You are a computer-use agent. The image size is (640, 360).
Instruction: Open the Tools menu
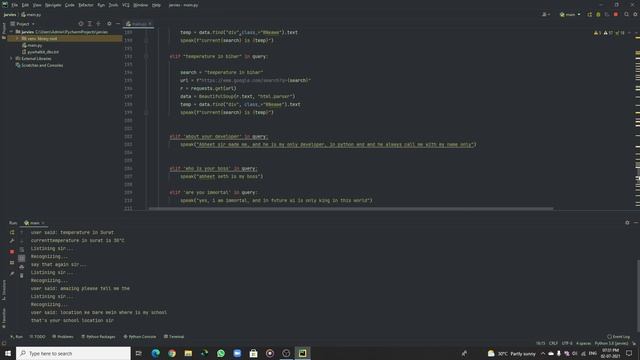coord(113,5)
